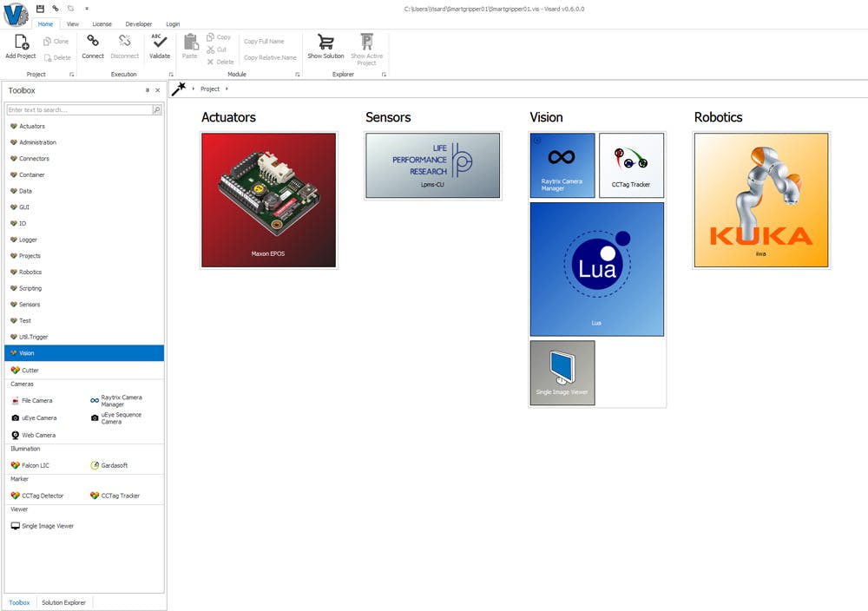Viewport: 868px width, 611px height.
Task: Click the Project breadcrumb link
Action: click(210, 89)
